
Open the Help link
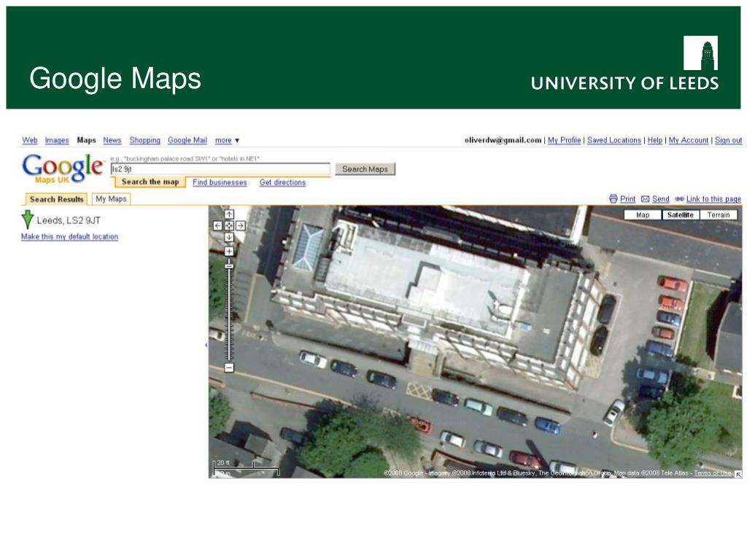654,140
